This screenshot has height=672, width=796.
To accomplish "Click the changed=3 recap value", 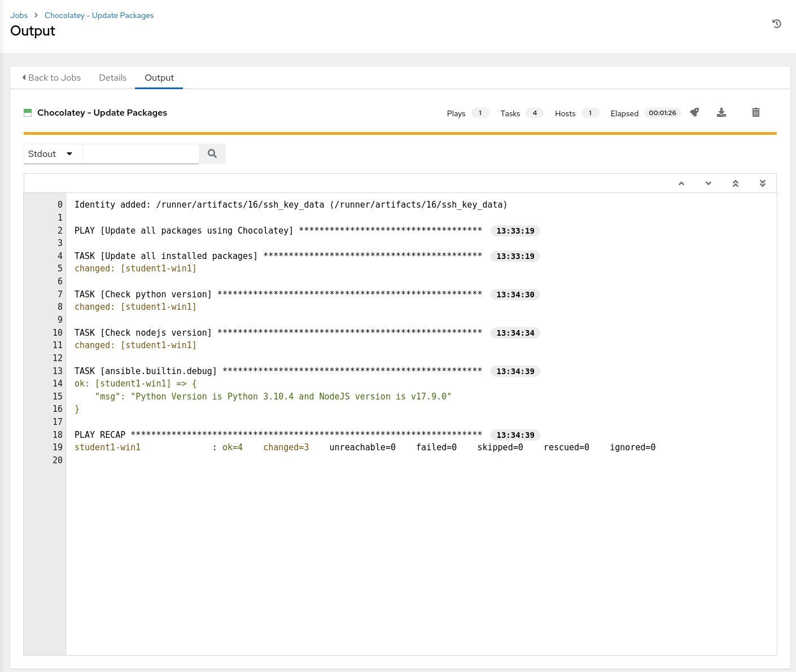I will [286, 447].
